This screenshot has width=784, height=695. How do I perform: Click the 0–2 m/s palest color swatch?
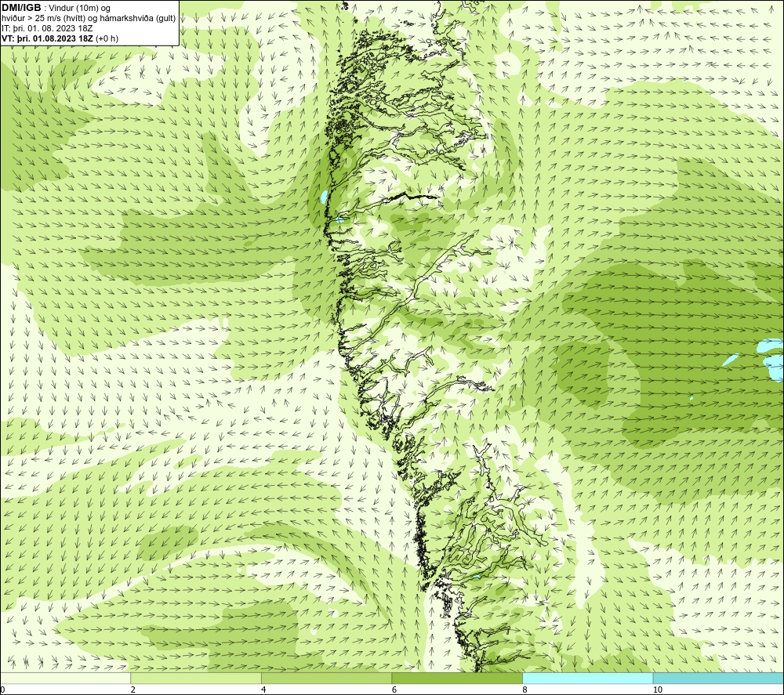[x=66, y=678]
